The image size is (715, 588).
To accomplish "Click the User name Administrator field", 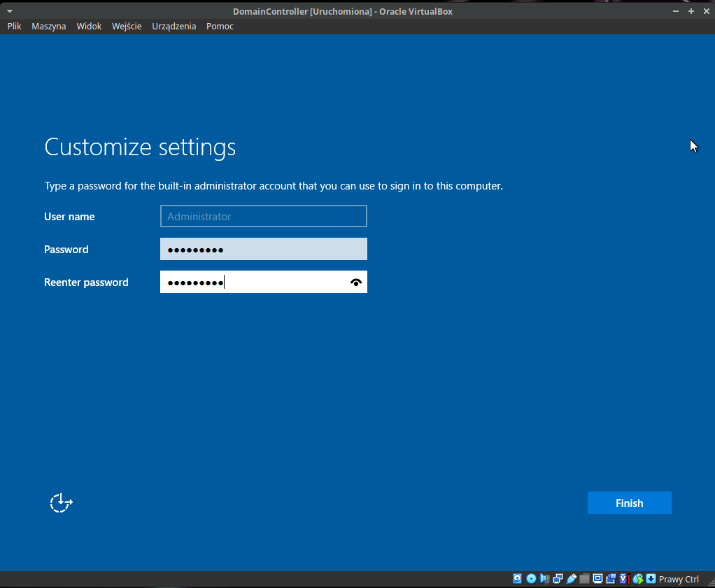I will (x=264, y=216).
